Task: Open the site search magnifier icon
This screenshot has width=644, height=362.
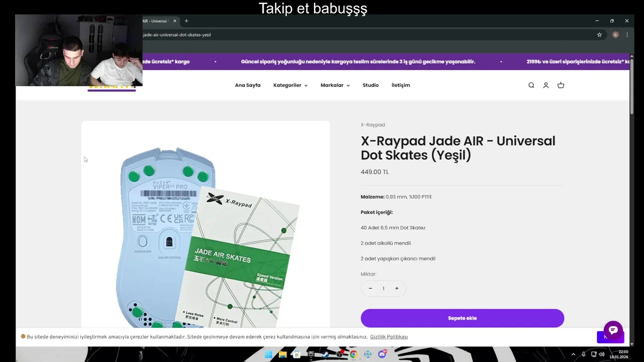Action: click(531, 85)
